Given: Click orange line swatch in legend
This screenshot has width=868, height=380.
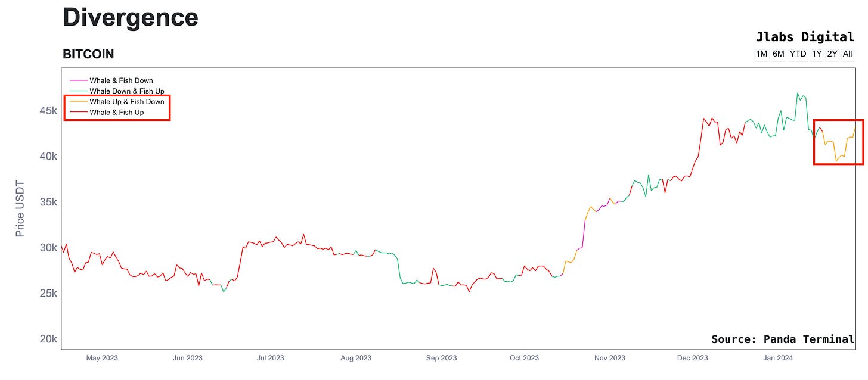Looking at the screenshot, I should [79, 102].
